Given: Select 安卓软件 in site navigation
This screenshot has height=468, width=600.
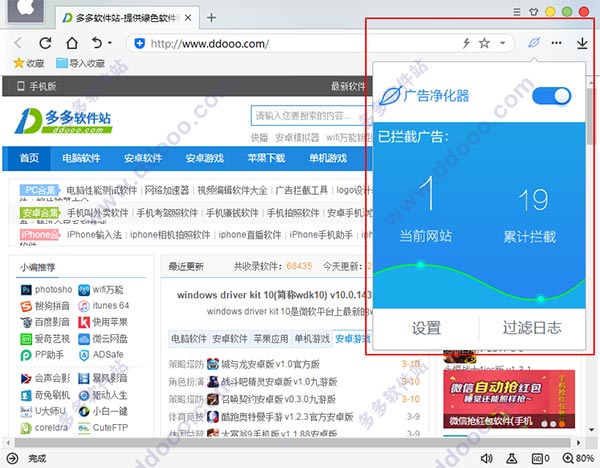Looking at the screenshot, I should coord(143,158).
